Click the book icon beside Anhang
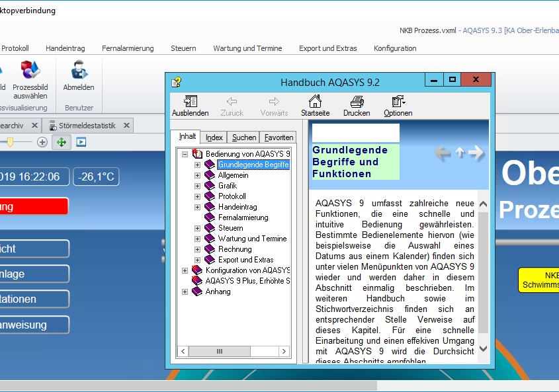The image size is (559, 392). (x=197, y=292)
